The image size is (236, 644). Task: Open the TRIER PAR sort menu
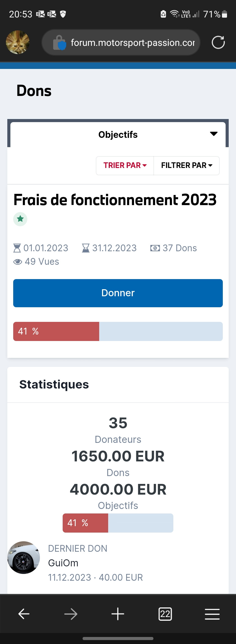(125, 165)
